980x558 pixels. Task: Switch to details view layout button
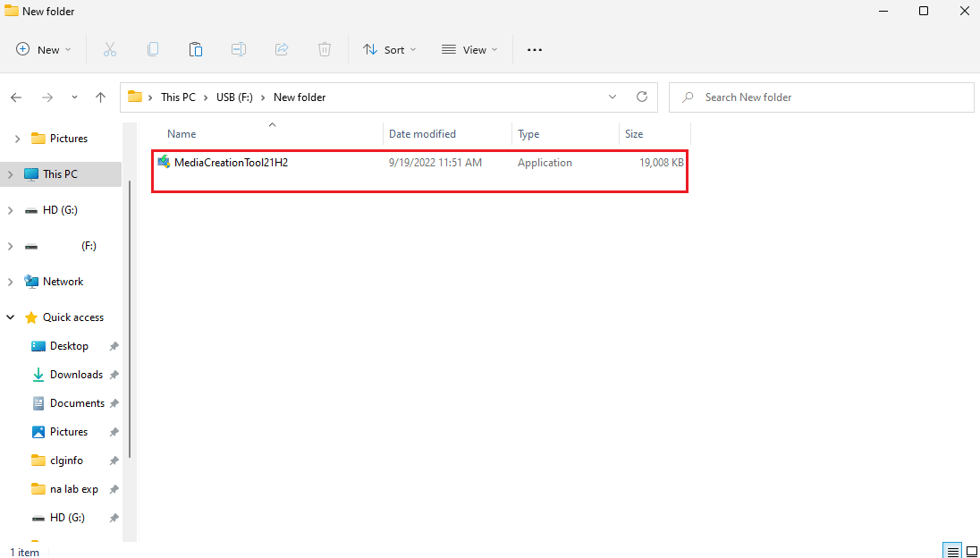point(952,551)
